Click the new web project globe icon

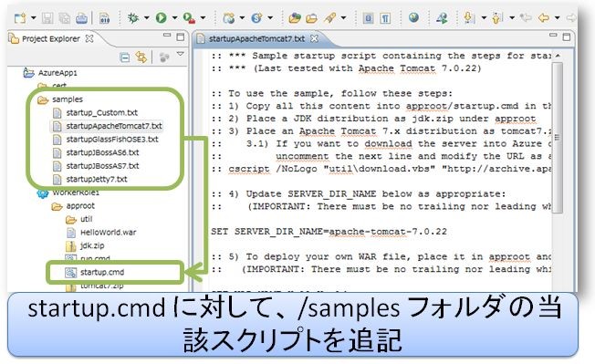[x=228, y=18]
